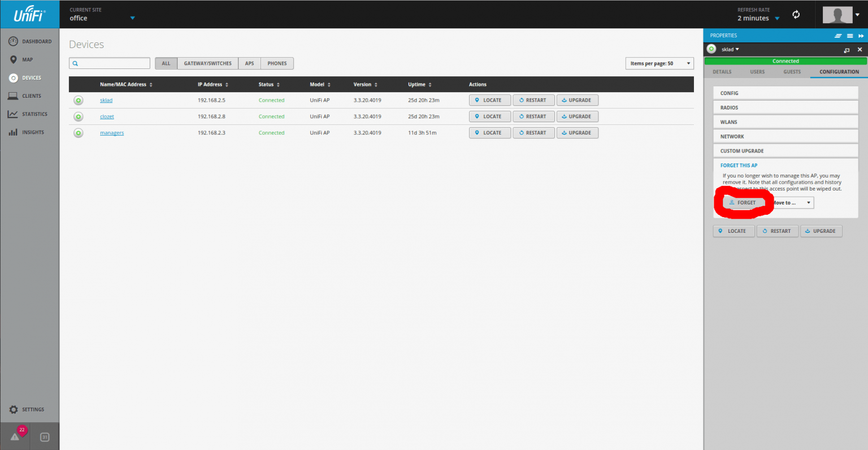Click UPGRADE in Properties panel
Screen dimensions: 868x450
[822, 231]
